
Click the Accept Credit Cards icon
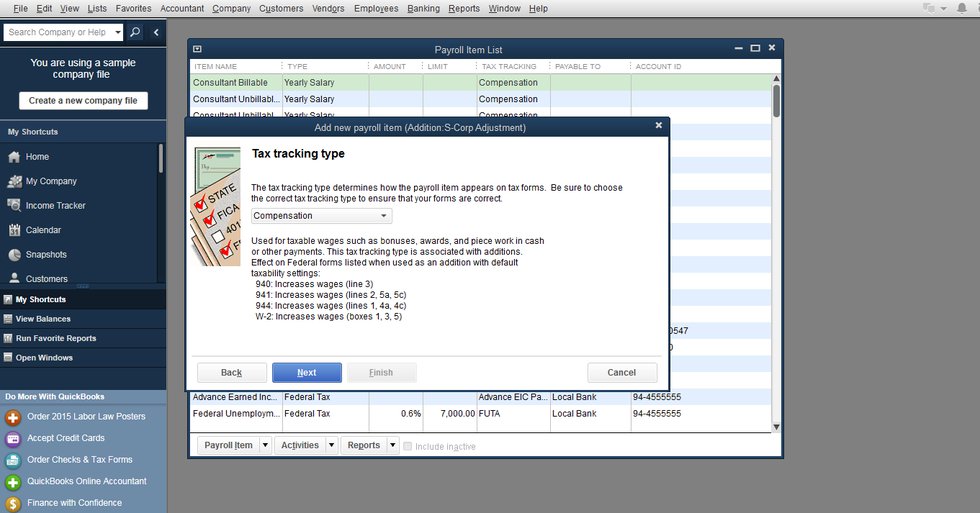[13, 438]
